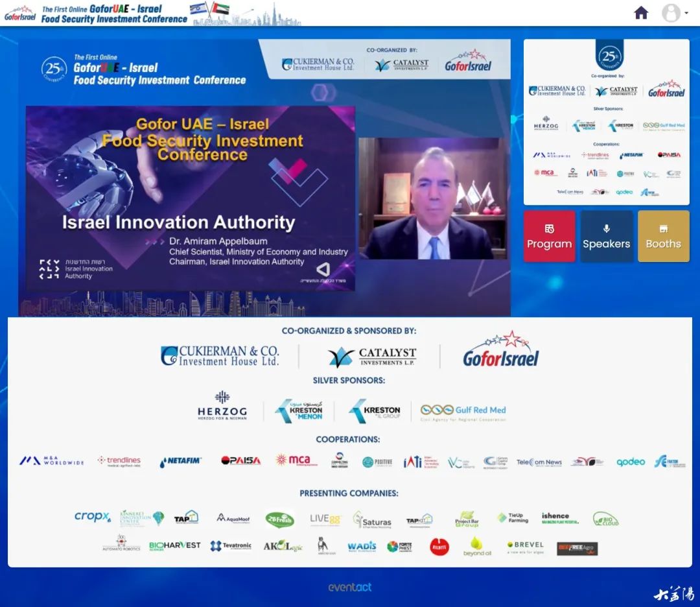700x607 pixels.
Task: Open IATI logo in Cooperations row
Action: (420, 461)
